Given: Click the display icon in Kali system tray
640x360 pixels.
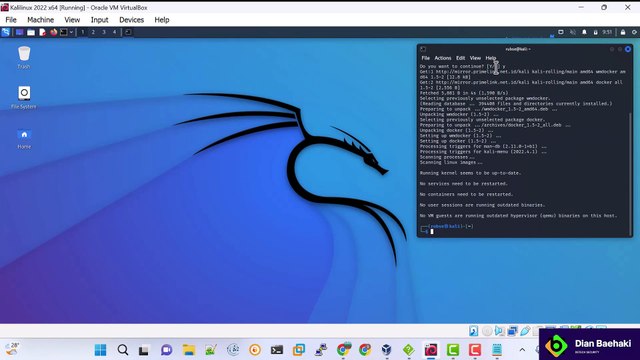Looking at the screenshot, I should [561, 32].
